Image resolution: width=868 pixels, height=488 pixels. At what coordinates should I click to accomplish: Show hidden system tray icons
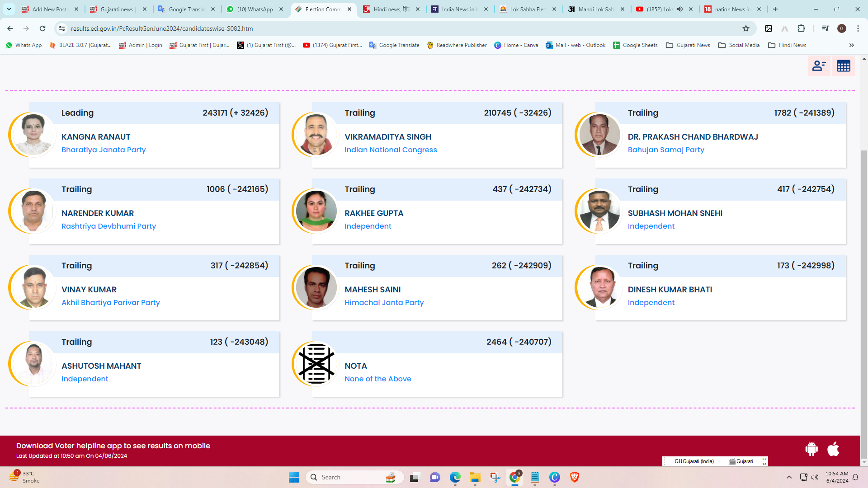click(x=789, y=477)
